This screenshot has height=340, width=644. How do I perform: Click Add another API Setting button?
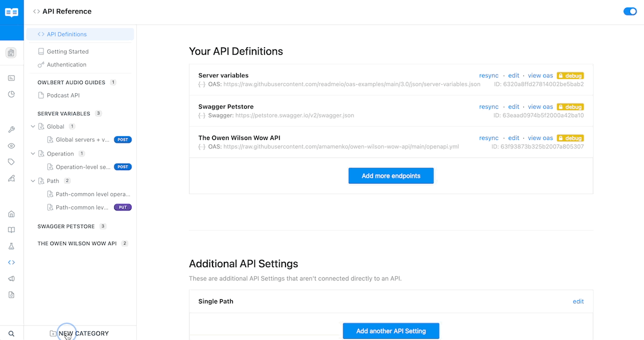[391, 331]
